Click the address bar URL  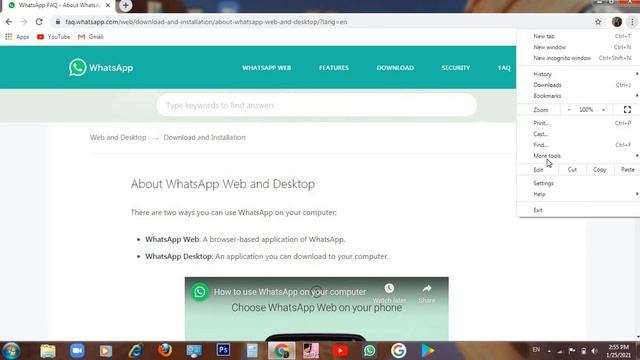click(206, 22)
